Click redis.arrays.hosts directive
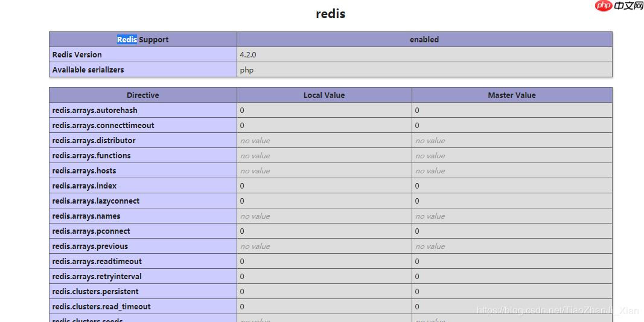The width and height of the screenshot is (644, 322). click(84, 170)
